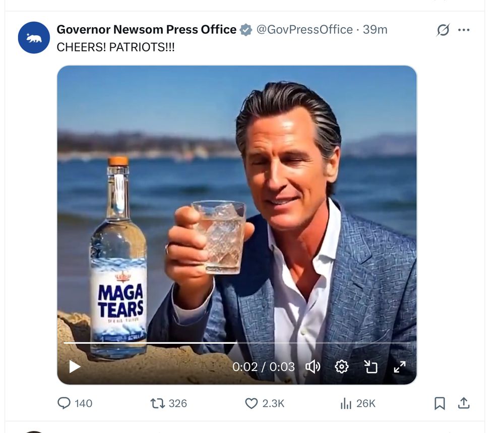Open the three-dot more options menu
The width and height of the screenshot is (504, 433).
click(464, 30)
